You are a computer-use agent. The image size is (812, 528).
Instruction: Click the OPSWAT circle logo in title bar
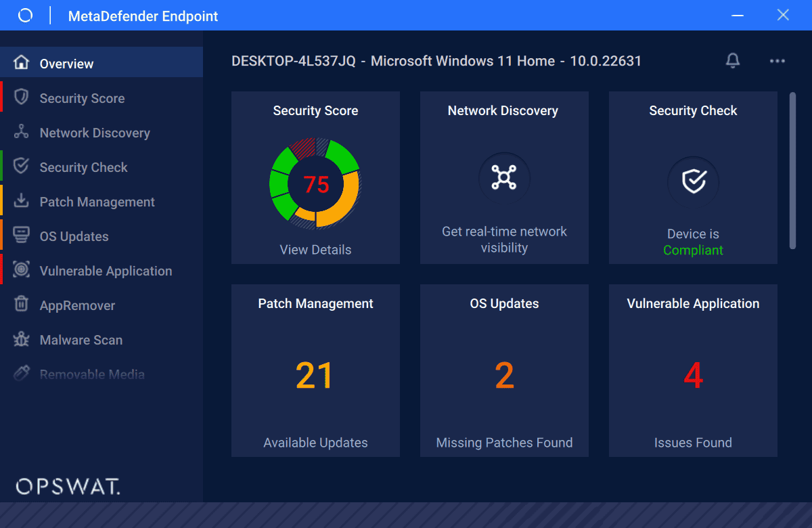pyautogui.click(x=25, y=16)
